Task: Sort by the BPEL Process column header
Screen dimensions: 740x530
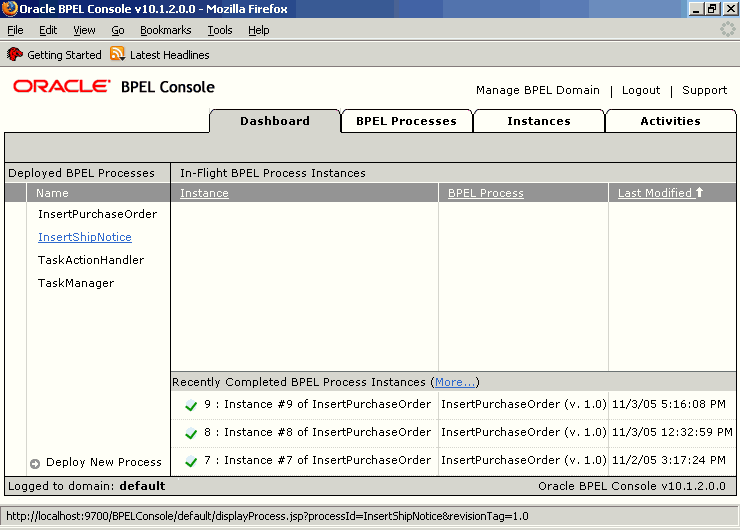Action: click(486, 193)
